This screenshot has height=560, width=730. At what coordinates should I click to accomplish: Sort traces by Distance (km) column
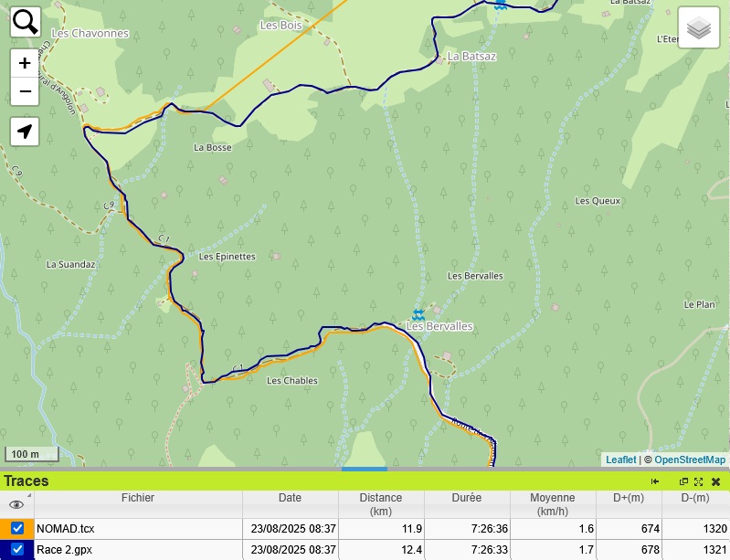380,504
